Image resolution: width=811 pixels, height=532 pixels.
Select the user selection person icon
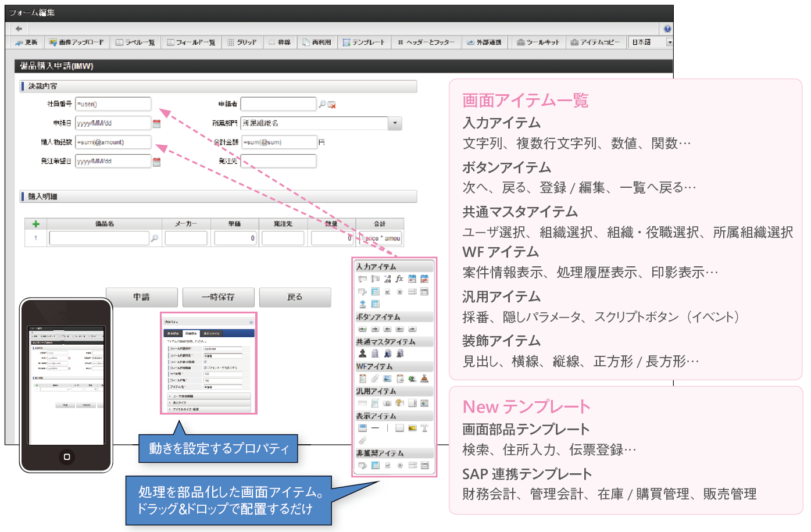pyautogui.click(x=363, y=354)
